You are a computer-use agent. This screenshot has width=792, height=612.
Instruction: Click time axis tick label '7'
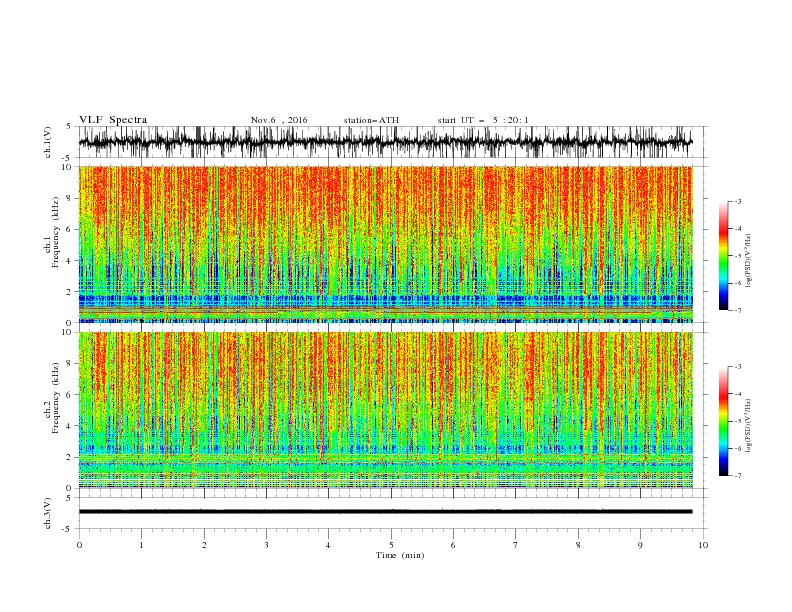[x=516, y=545]
